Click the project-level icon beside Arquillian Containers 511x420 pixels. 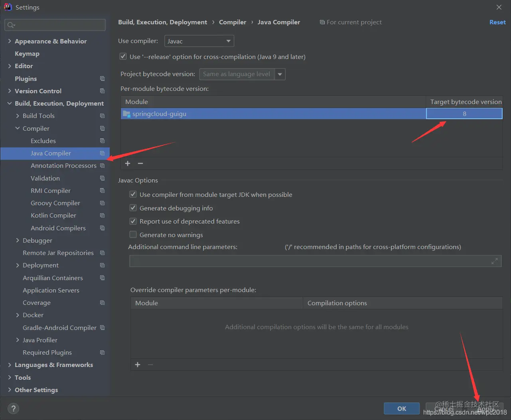[103, 278]
